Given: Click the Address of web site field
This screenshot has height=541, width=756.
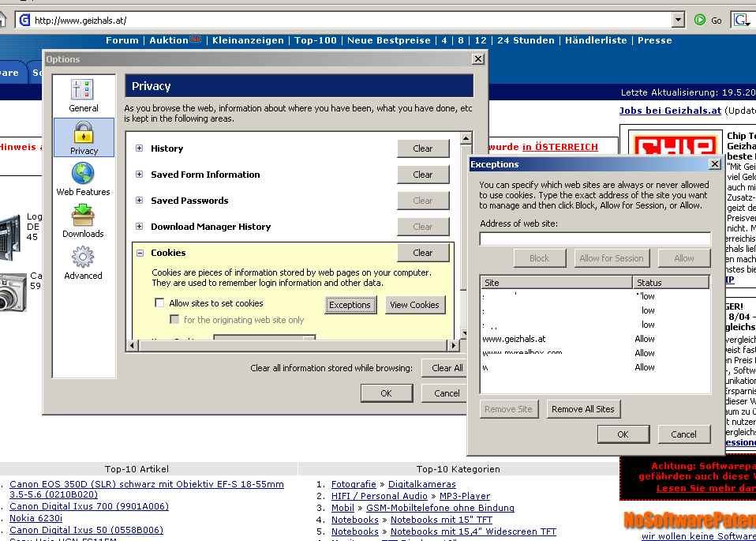Looking at the screenshot, I should pos(595,239).
